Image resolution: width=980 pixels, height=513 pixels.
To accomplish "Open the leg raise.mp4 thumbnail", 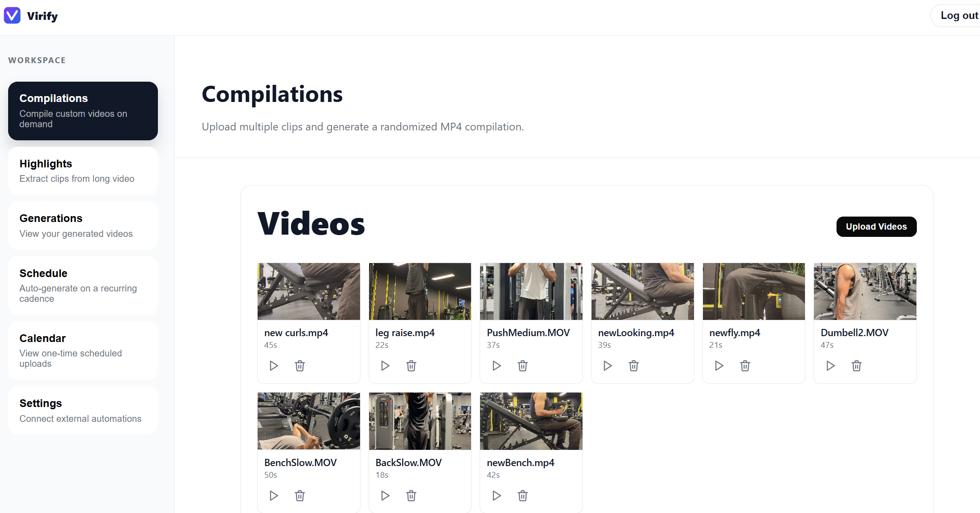I will pyautogui.click(x=420, y=291).
